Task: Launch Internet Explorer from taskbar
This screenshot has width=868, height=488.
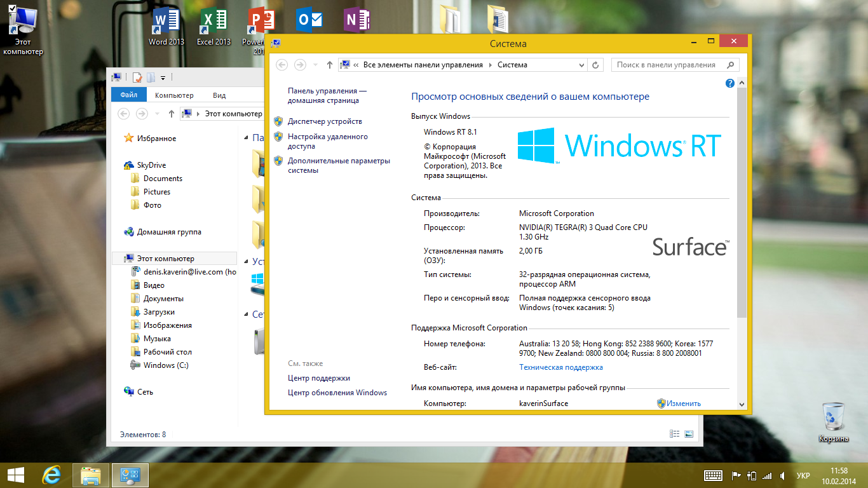Action: [x=52, y=475]
